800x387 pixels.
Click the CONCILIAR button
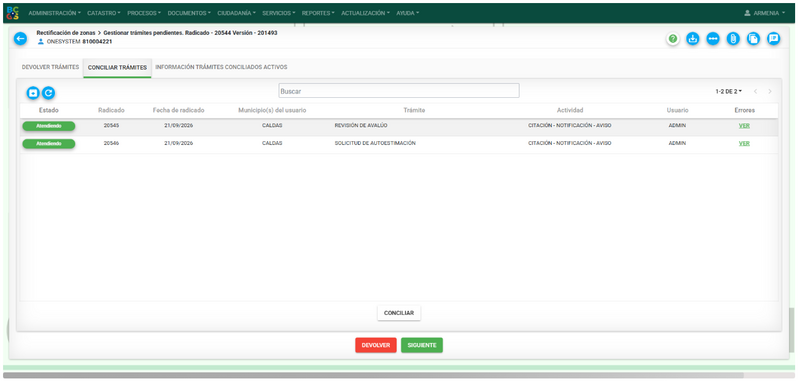399,313
